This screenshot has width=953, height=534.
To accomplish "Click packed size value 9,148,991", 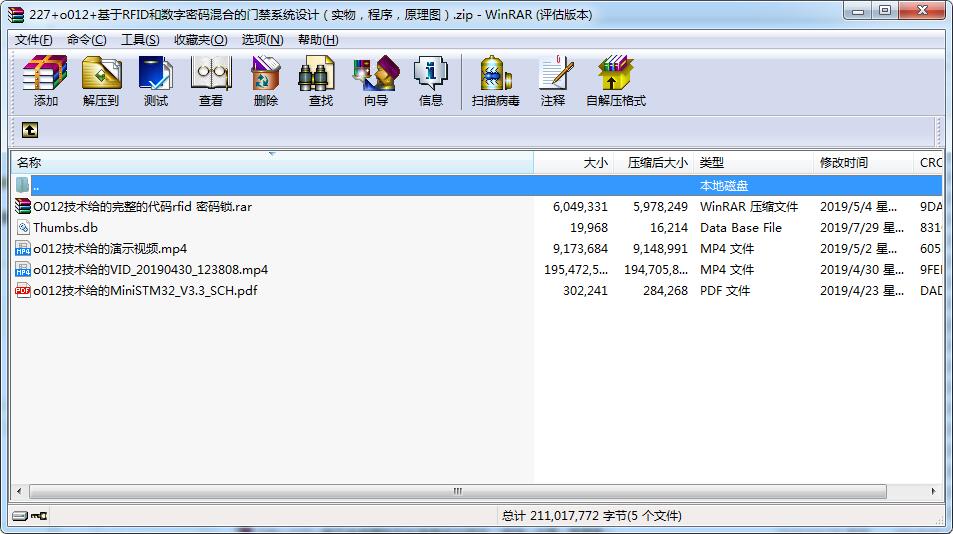I will pyautogui.click(x=660, y=248).
